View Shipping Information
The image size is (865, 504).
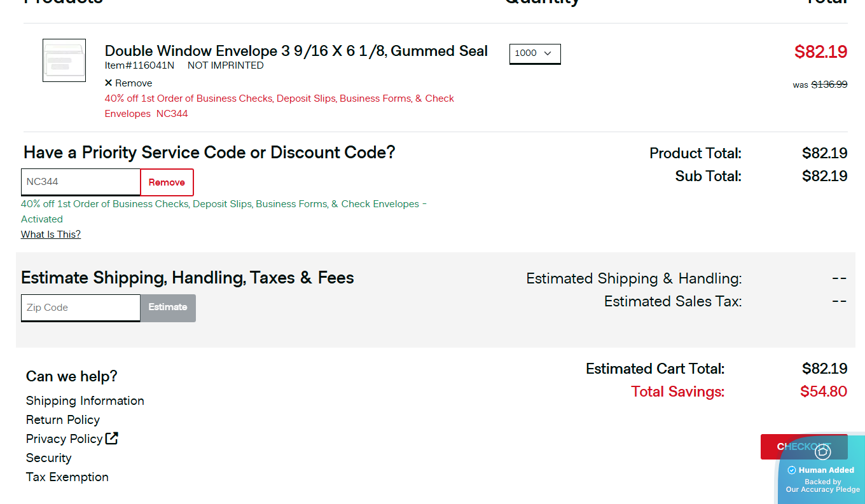[x=85, y=400]
